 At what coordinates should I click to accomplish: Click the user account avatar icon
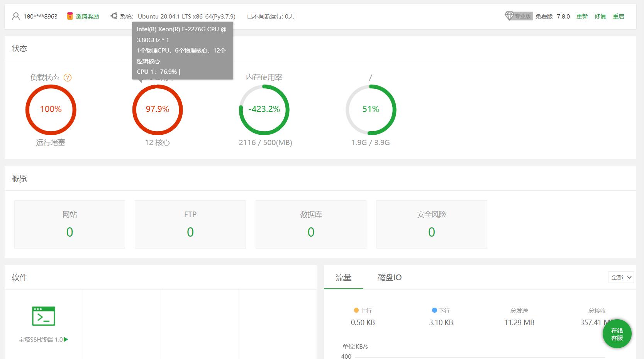[x=16, y=16]
